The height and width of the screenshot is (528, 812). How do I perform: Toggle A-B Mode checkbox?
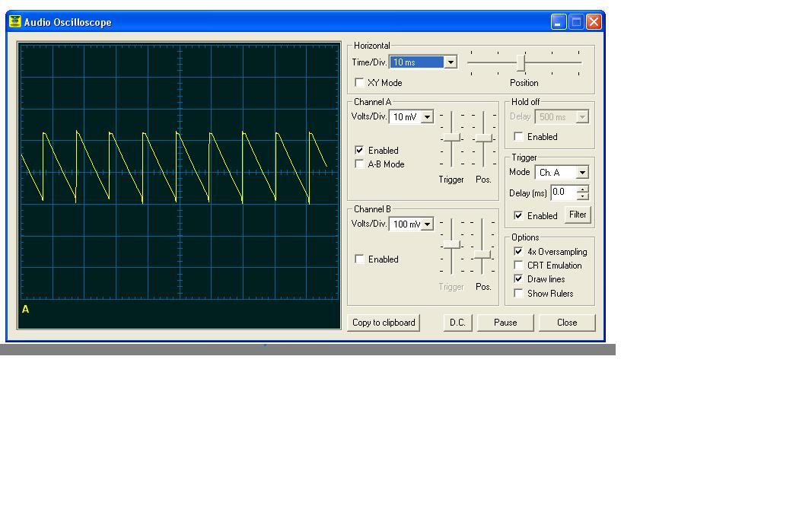click(359, 164)
